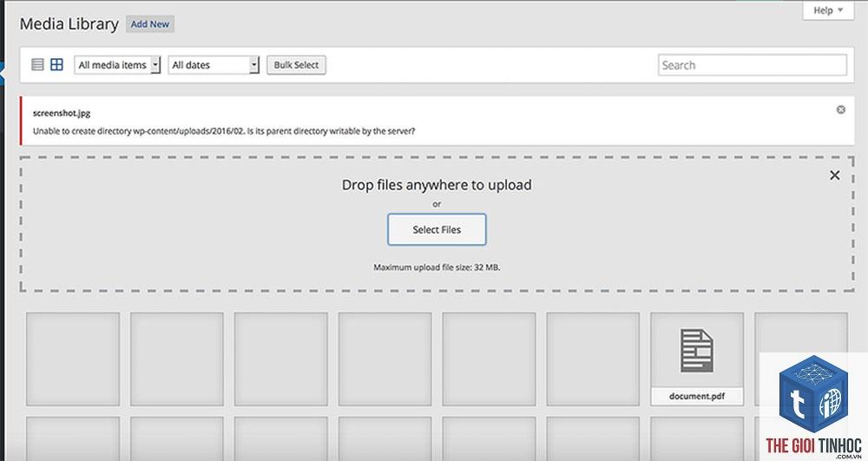The width and height of the screenshot is (868, 461).
Task: Click 'Drop files anywhere to upload' text
Action: point(437,185)
